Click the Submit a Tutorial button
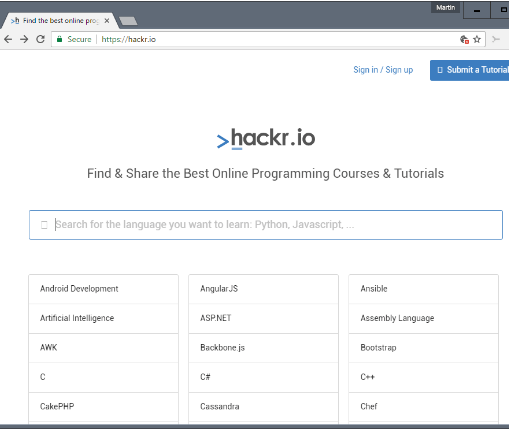This screenshot has height=442, width=509. 469,70
